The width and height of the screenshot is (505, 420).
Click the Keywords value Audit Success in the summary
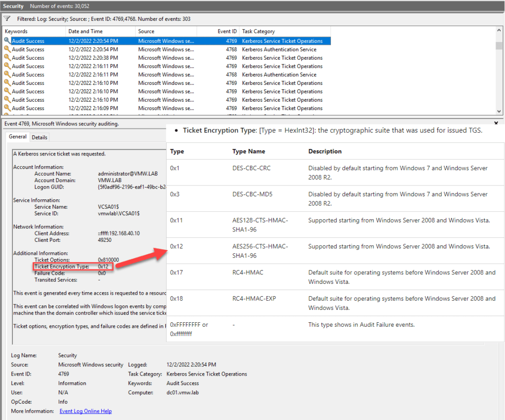(x=182, y=383)
